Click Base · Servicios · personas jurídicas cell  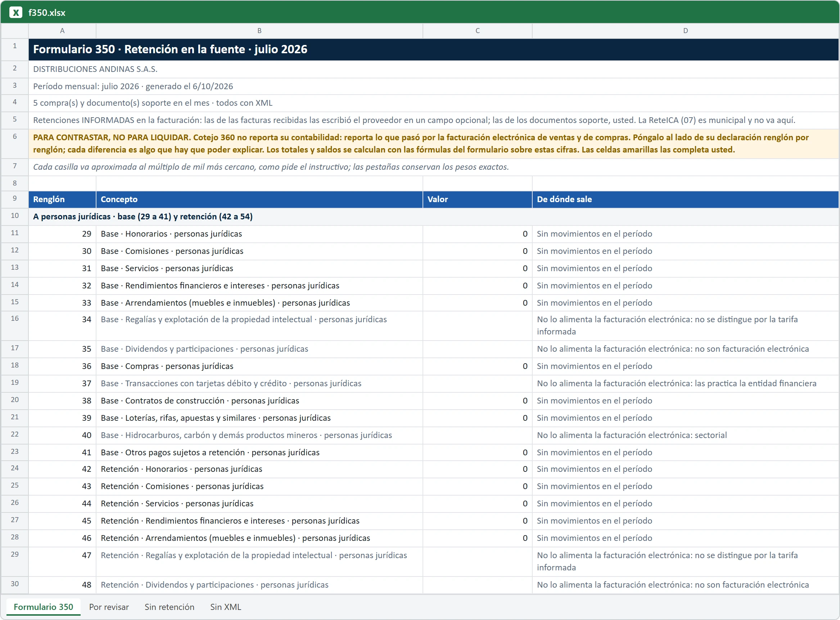(x=259, y=269)
